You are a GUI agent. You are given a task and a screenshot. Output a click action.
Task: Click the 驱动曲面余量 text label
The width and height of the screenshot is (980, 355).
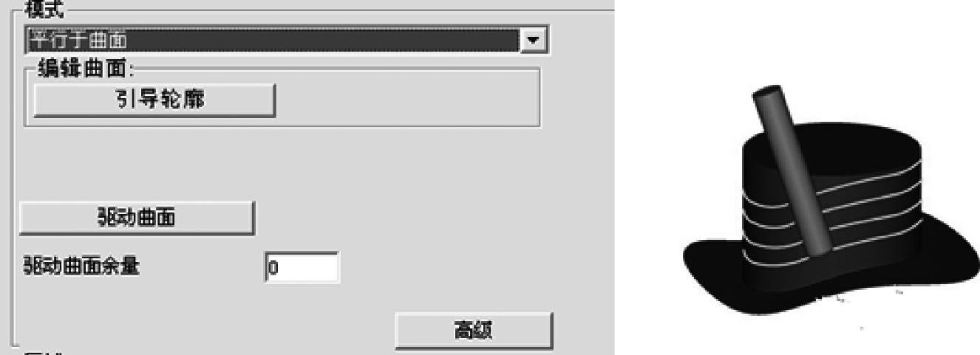pos(81,266)
